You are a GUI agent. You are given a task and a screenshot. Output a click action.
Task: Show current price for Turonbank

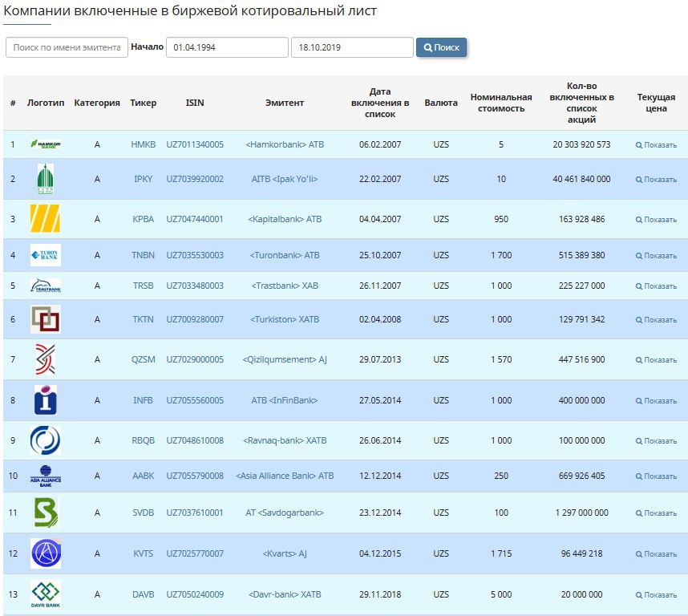(657, 255)
